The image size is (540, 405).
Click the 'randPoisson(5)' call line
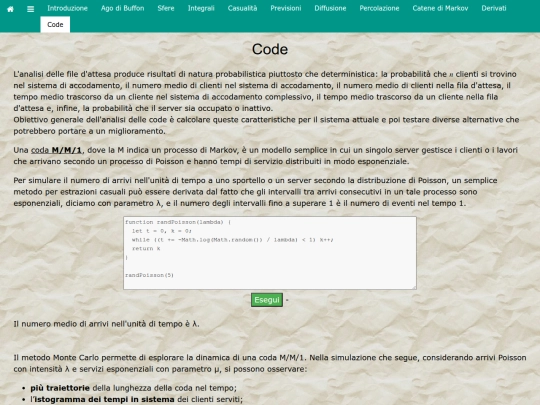click(149, 275)
